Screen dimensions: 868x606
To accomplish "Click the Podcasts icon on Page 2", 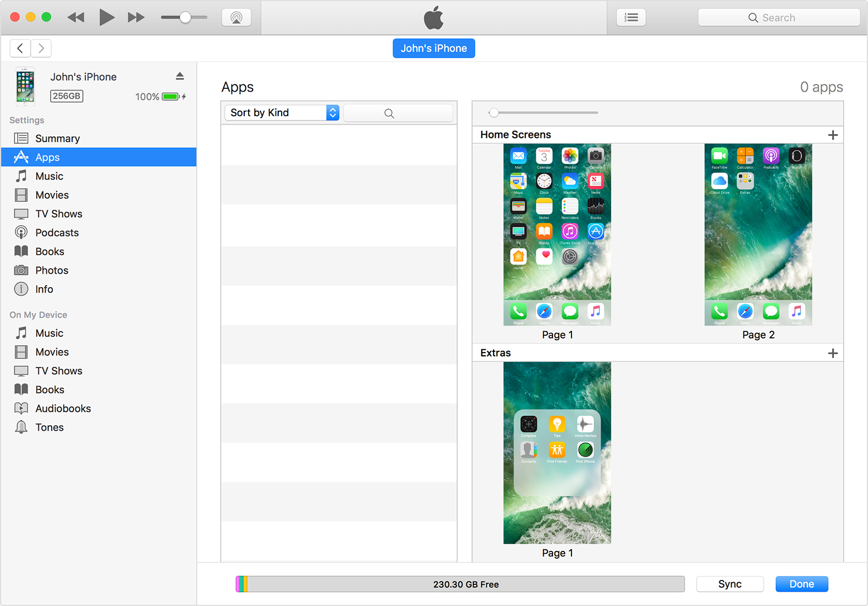I will coord(771,156).
